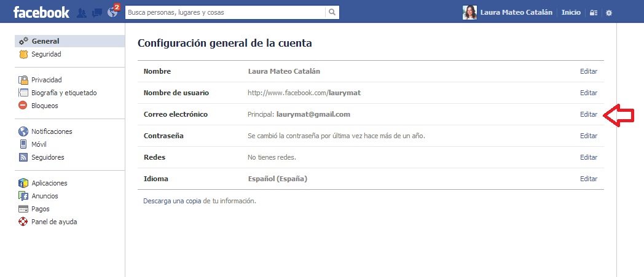Viewport: 644px width, 277px height.
Task: Open Privacidad settings section
Action: [47, 80]
